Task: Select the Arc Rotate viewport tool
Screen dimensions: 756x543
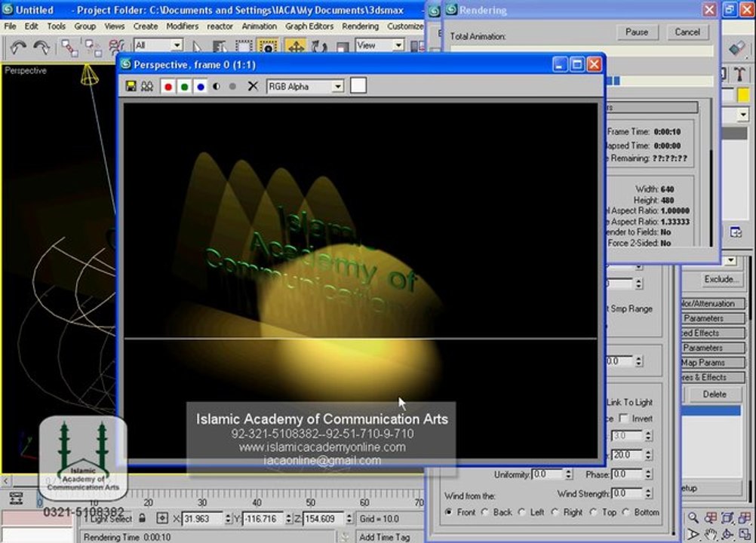Action: pyautogui.click(x=727, y=534)
